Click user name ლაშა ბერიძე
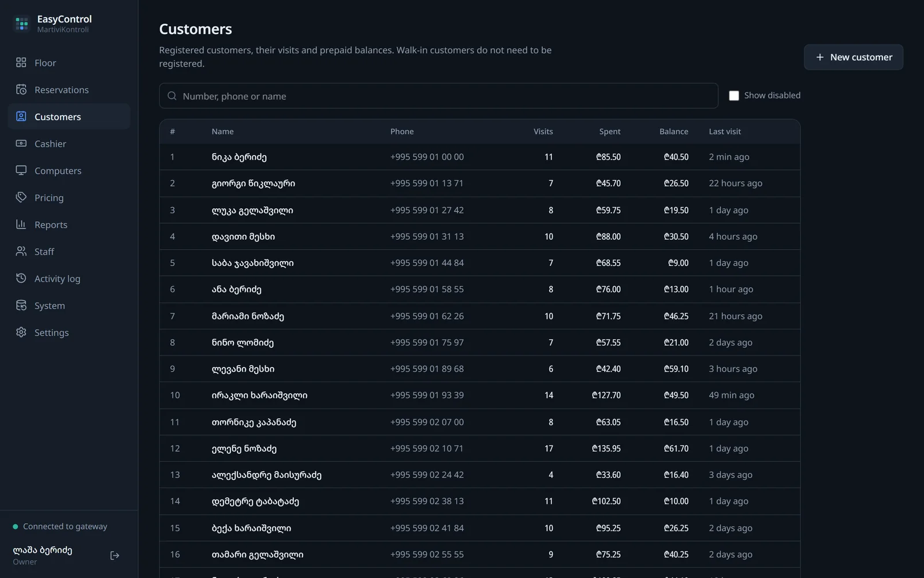The height and width of the screenshot is (578, 924). click(43, 550)
